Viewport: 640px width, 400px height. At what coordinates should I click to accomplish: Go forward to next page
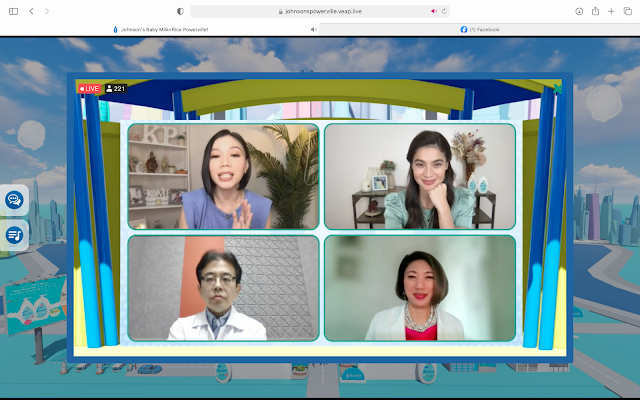click(47, 11)
